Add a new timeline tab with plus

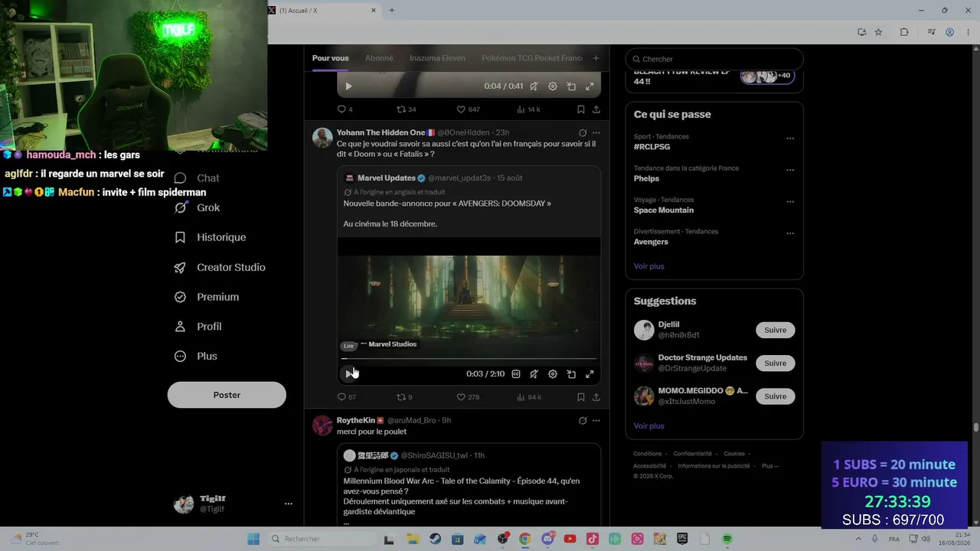[596, 58]
